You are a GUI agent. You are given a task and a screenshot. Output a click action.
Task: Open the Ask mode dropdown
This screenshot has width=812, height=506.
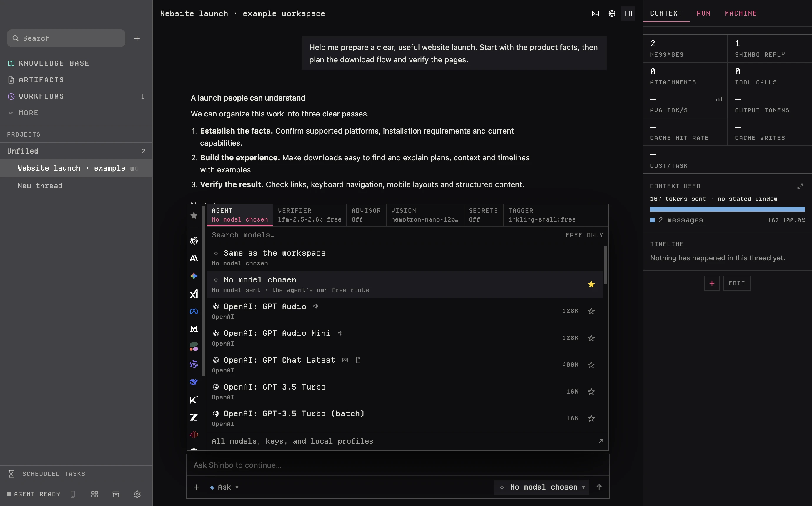224,487
